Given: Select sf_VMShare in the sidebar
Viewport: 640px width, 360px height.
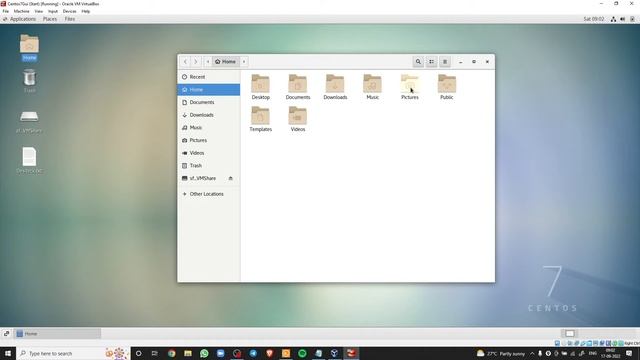Looking at the screenshot, I should (209, 178).
